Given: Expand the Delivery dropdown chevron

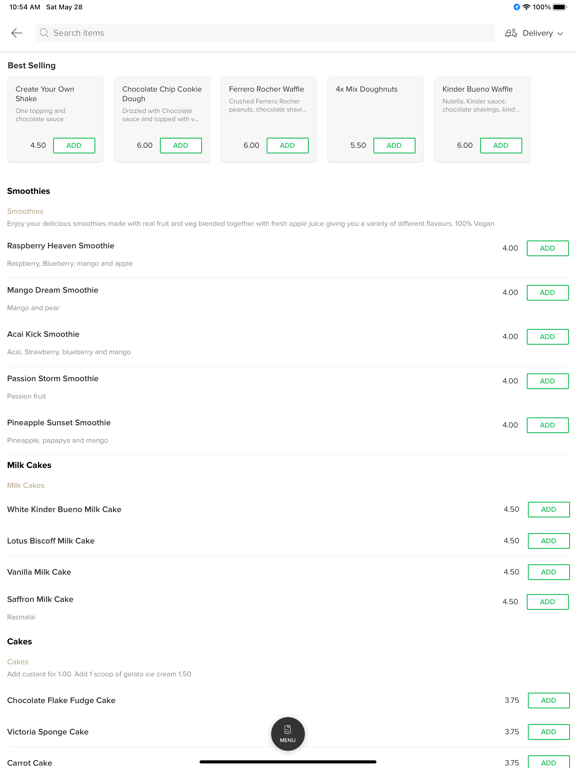Looking at the screenshot, I should coord(561,33).
